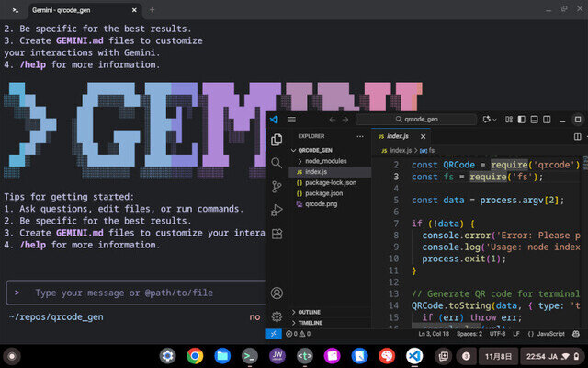588x368 pixels.
Task: Open the Manage gear in VS Code
Action: 277,316
